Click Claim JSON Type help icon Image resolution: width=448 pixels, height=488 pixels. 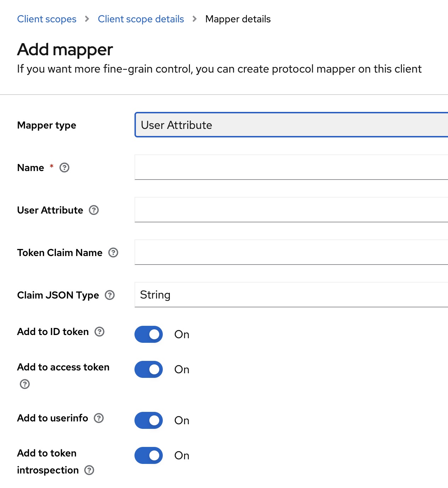tap(110, 295)
